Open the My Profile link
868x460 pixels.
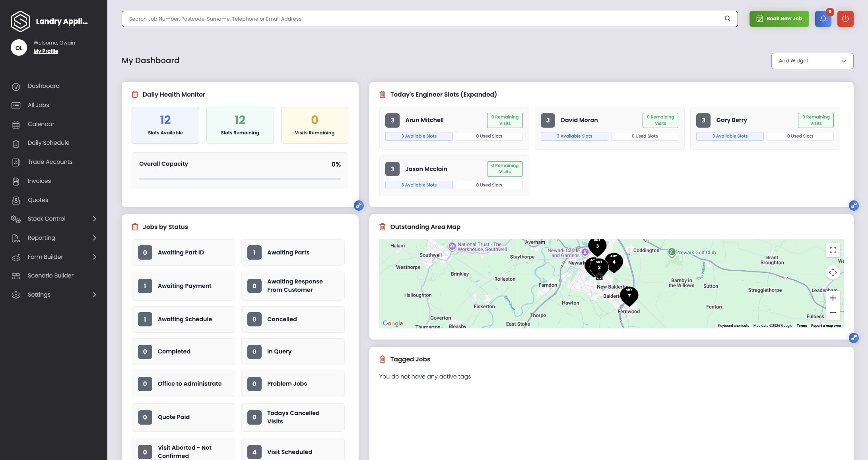[46, 51]
